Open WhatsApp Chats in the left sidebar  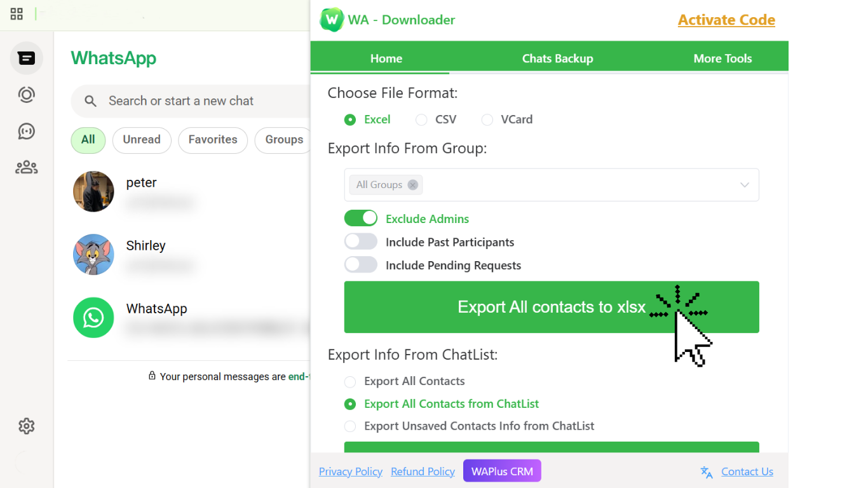(x=26, y=58)
